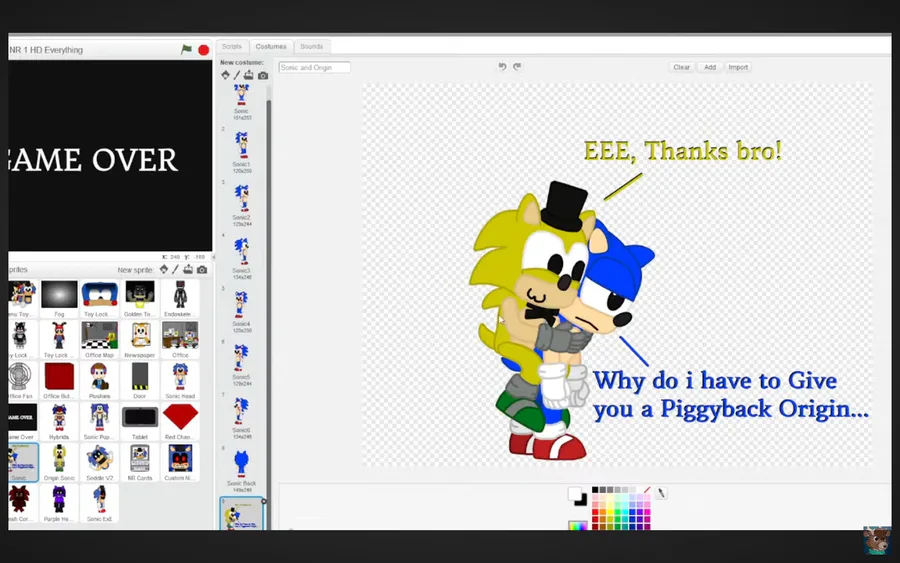Select the Sonic1 costume
Image resolution: width=900 pixels, height=563 pixels.
click(242, 152)
